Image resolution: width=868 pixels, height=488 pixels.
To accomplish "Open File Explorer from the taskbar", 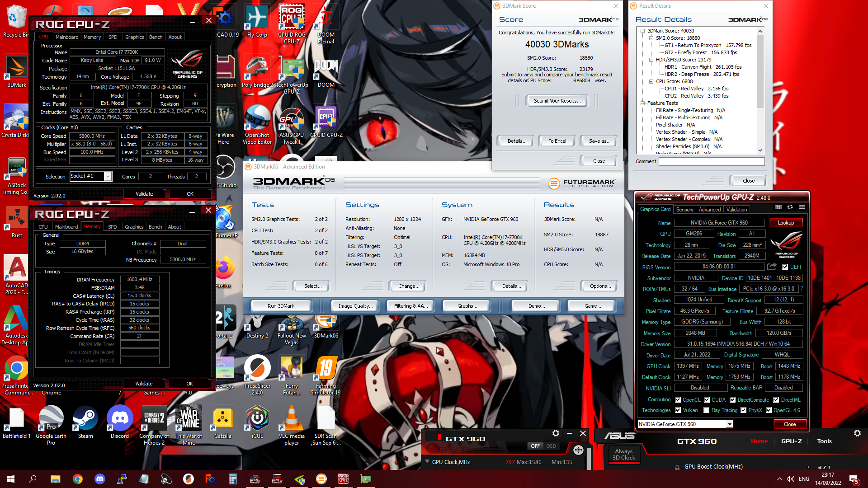I will point(55,479).
